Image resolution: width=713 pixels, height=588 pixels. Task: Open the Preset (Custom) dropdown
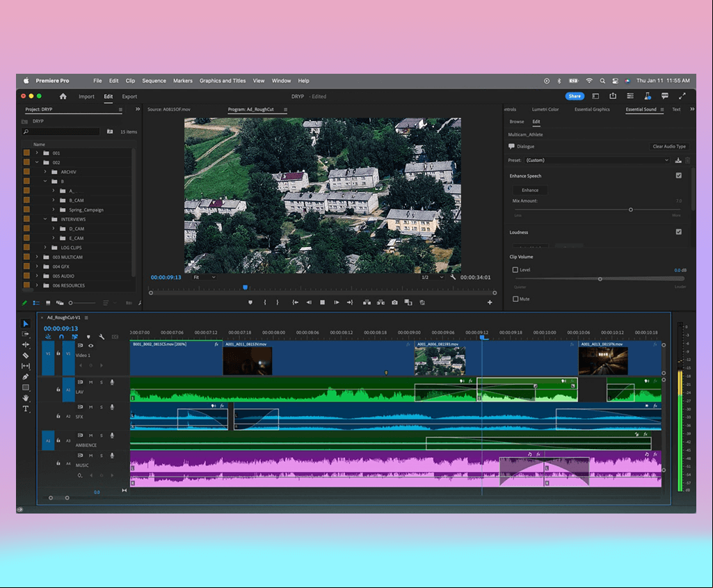[598, 160]
